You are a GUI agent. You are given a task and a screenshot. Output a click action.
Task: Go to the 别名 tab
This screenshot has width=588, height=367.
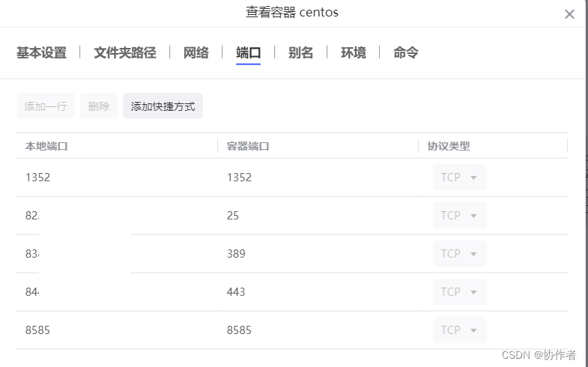pos(300,52)
